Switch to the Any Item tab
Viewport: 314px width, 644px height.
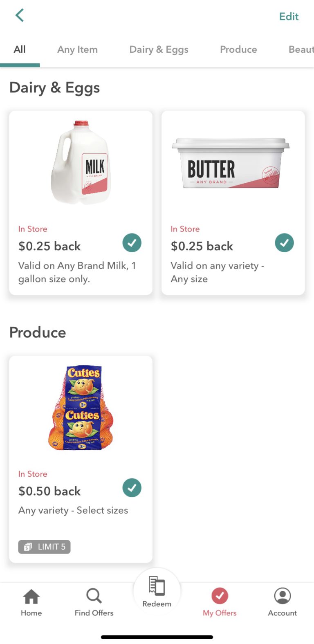(x=77, y=49)
